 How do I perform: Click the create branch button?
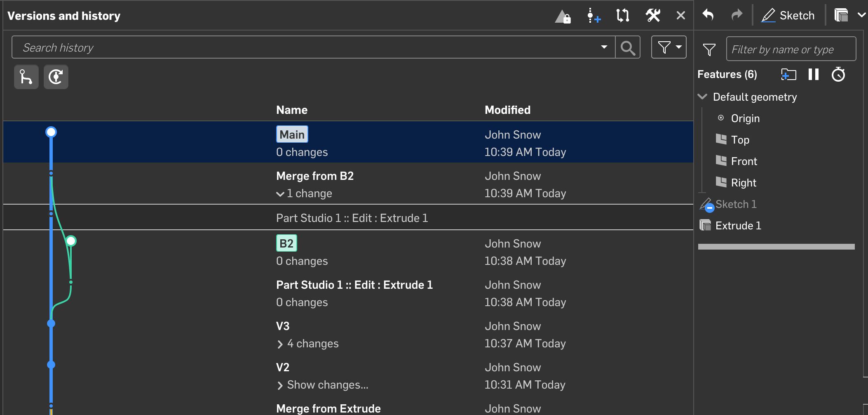click(26, 77)
